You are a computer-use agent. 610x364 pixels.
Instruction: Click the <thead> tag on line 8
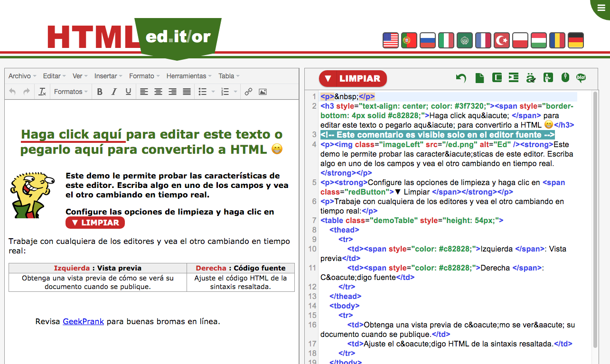tap(345, 230)
